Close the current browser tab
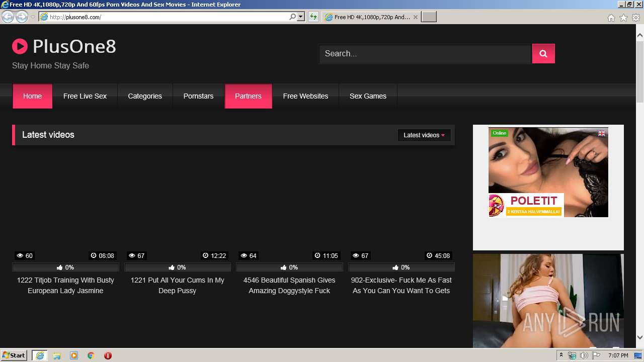 pyautogui.click(x=415, y=17)
